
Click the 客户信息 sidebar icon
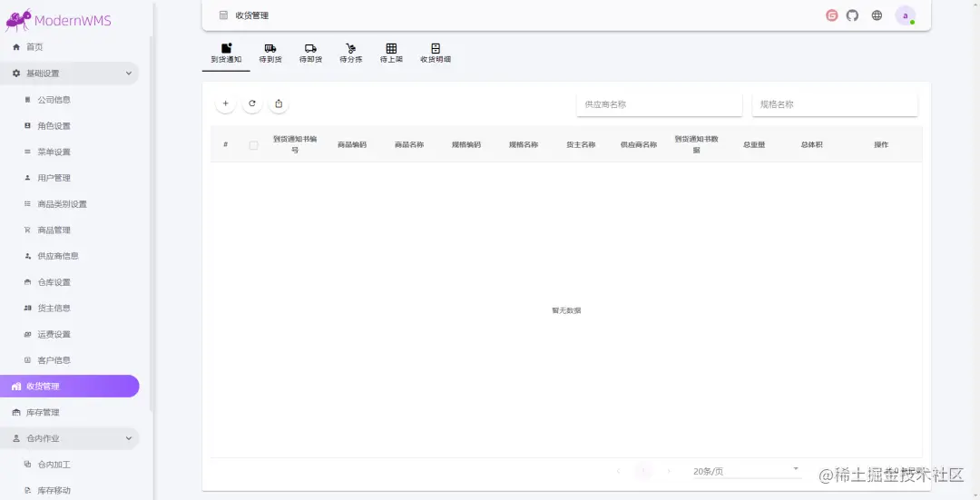27,360
